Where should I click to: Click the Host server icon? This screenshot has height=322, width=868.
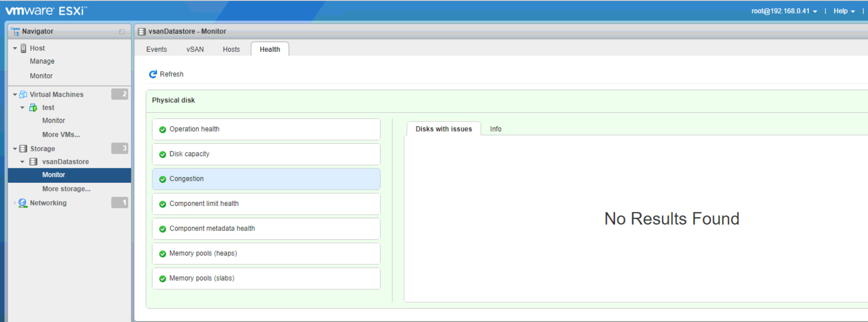point(23,48)
